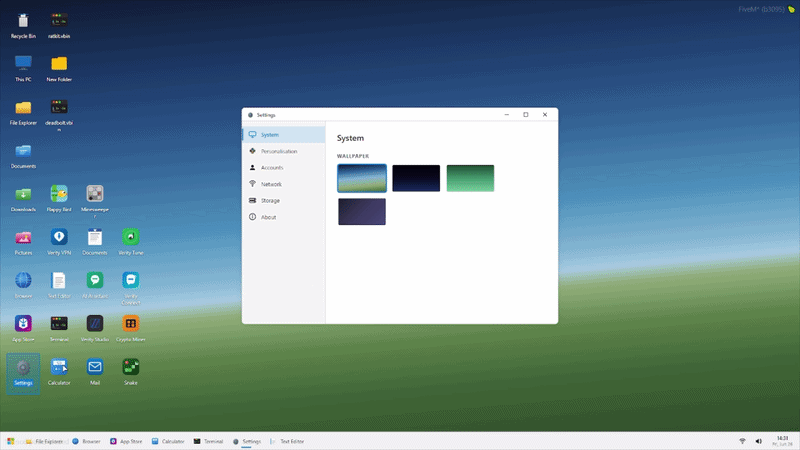Open the New Folder on desktop
The width and height of the screenshot is (800, 450).
click(59, 69)
